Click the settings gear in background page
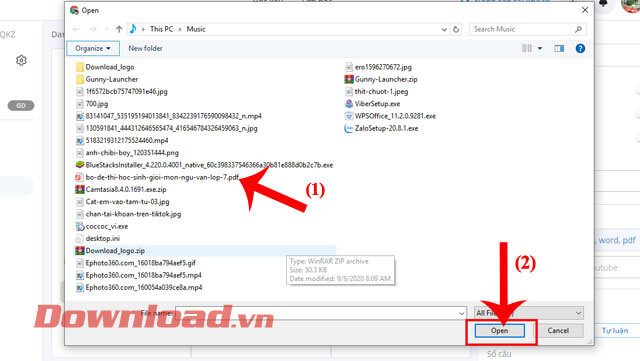Screen dimensions: 640x361 (21, 60)
